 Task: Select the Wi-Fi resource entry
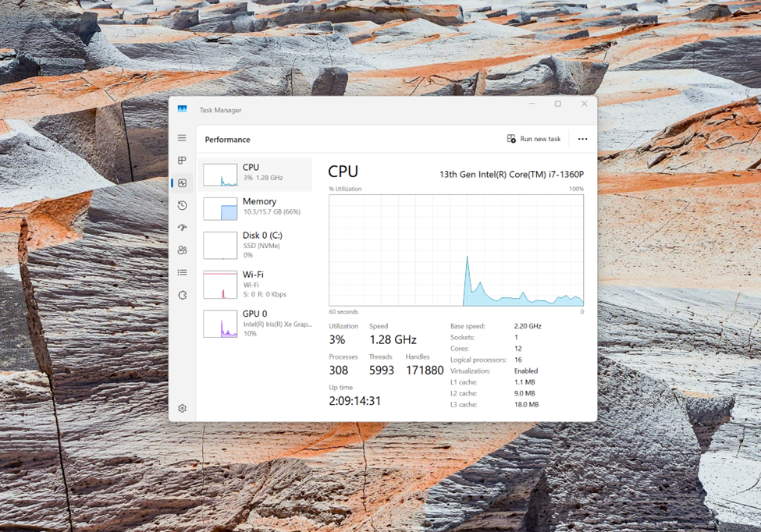tap(255, 284)
